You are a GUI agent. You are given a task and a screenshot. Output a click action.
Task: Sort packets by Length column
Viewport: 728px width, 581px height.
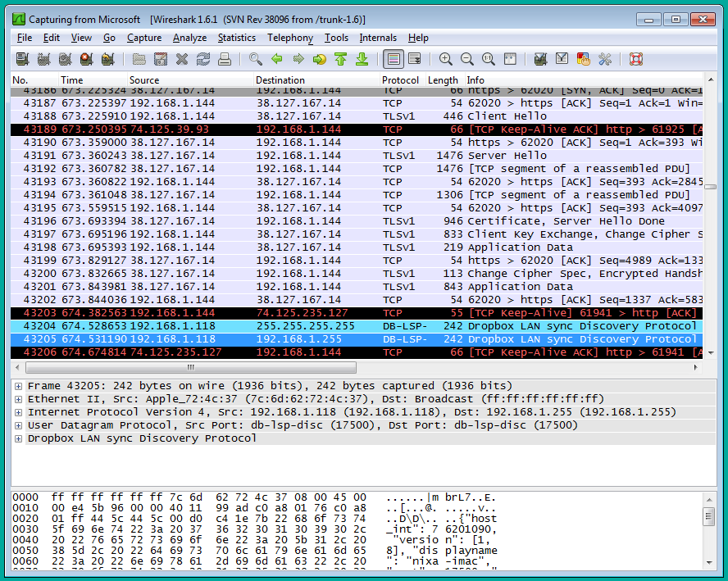pos(445,79)
